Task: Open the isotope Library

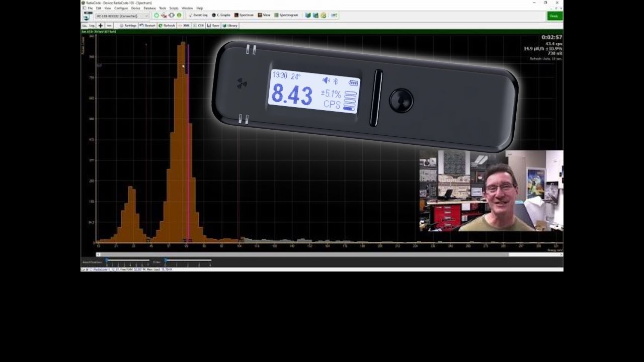Action: click(x=230, y=26)
